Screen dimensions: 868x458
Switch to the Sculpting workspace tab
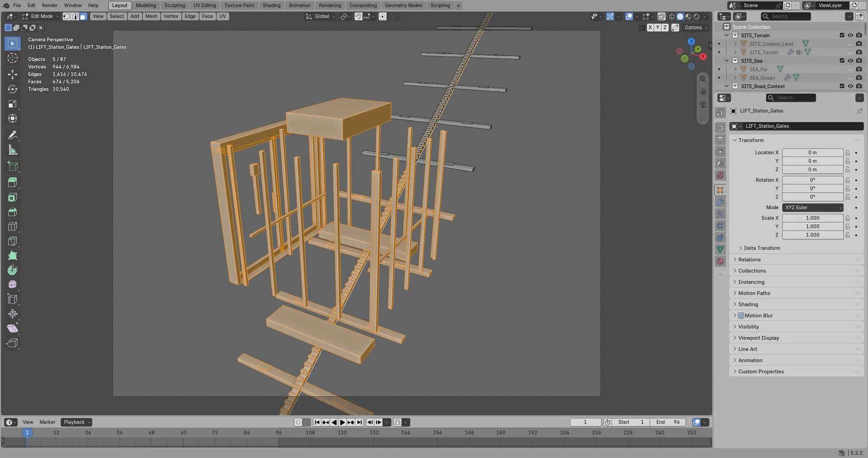tap(175, 5)
